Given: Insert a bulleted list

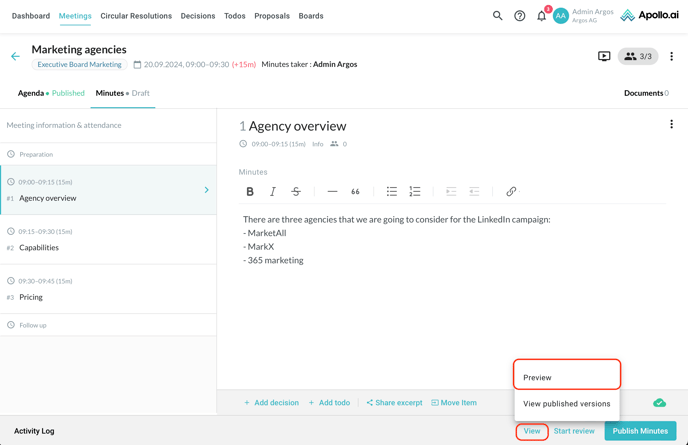Looking at the screenshot, I should (391, 191).
